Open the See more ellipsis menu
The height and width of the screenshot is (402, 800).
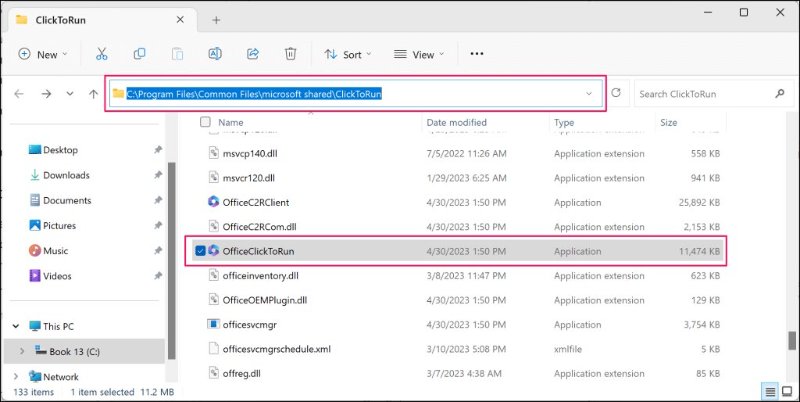(477, 54)
